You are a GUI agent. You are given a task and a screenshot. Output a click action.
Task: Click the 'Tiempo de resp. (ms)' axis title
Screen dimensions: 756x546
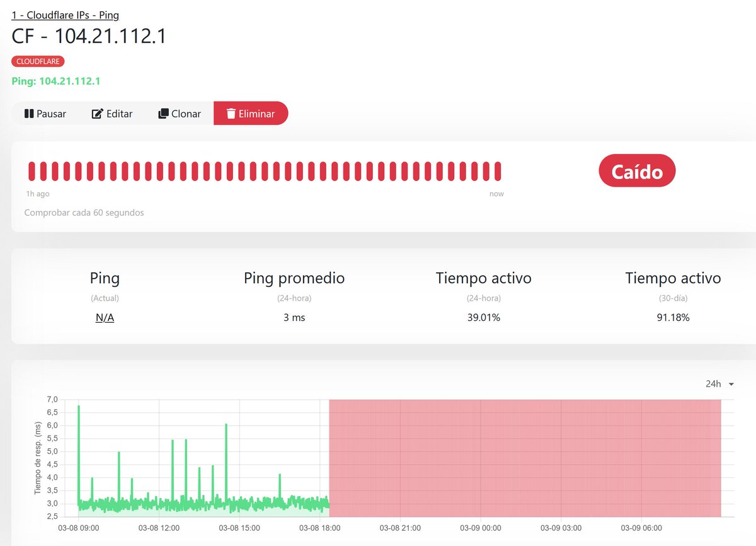click(x=39, y=458)
